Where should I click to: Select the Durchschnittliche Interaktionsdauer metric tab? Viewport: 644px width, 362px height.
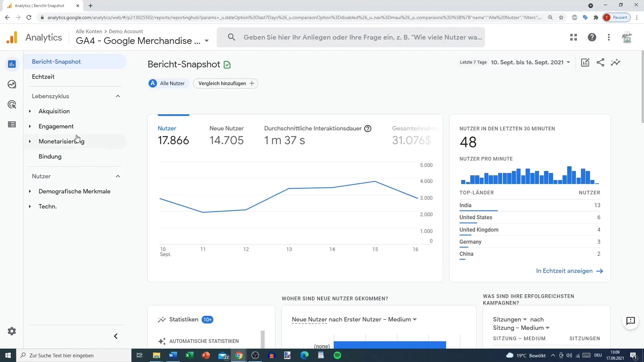point(318,135)
